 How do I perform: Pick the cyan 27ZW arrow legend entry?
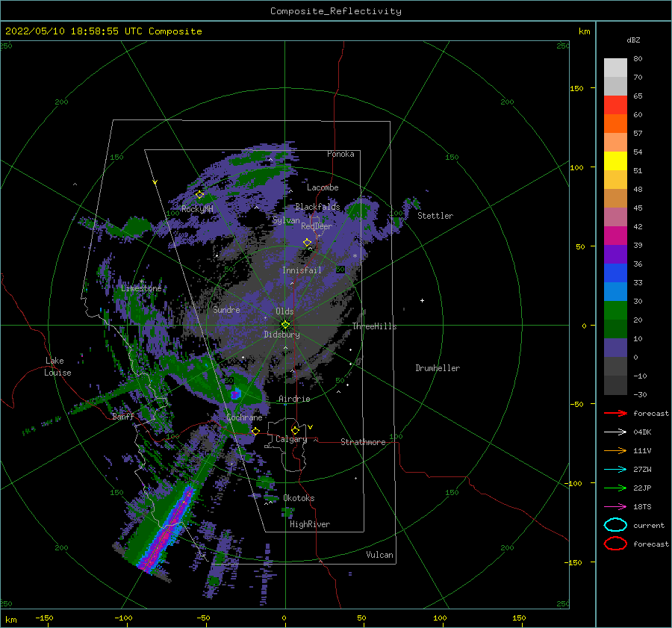(615, 470)
